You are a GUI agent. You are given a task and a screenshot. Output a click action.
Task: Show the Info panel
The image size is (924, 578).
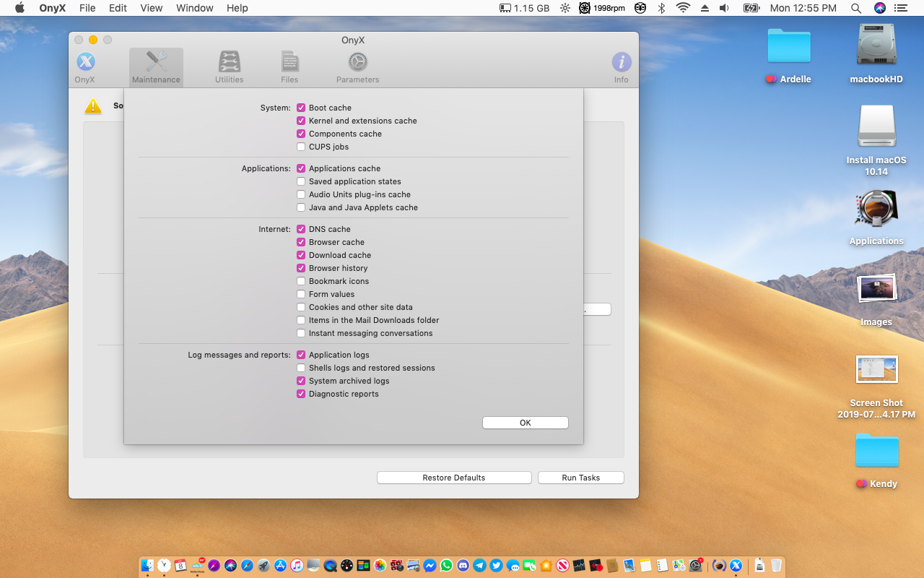tap(622, 67)
